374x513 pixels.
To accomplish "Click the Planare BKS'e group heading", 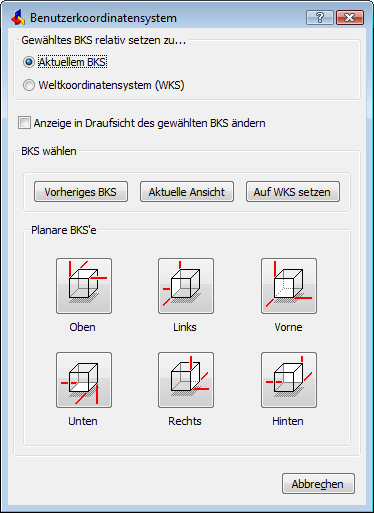I will (x=64, y=230).
